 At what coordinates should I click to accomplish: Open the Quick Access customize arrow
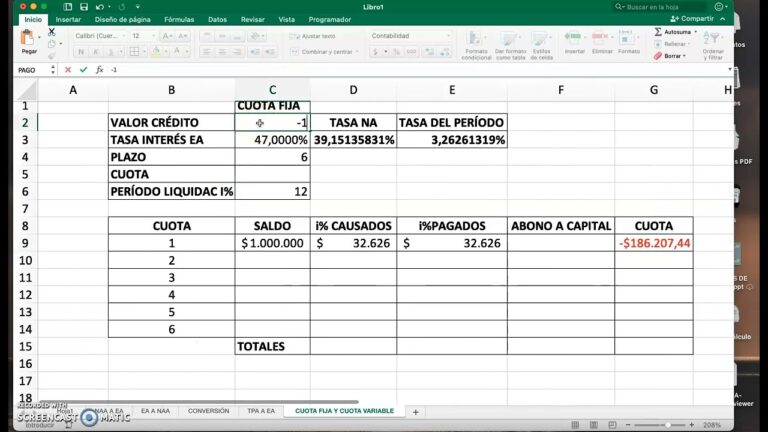coord(138,7)
